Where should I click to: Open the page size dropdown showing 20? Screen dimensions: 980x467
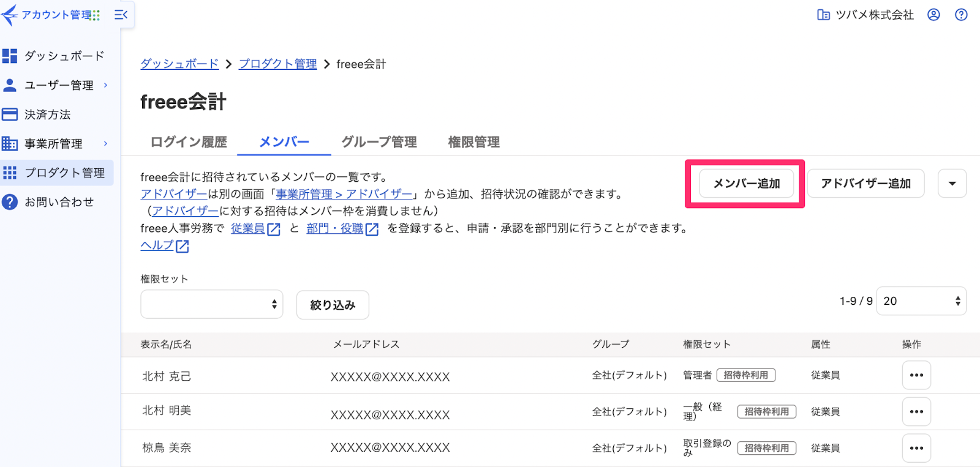pos(922,301)
